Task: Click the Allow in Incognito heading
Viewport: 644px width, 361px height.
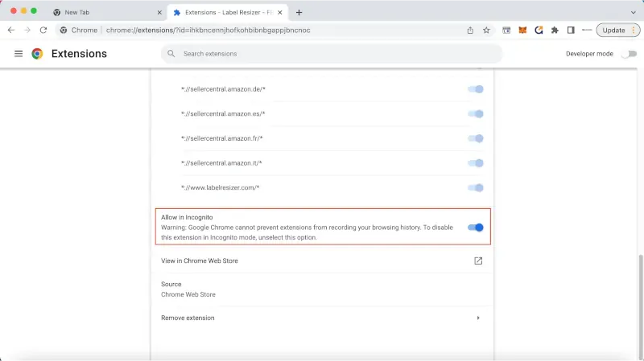Action: coord(187,217)
